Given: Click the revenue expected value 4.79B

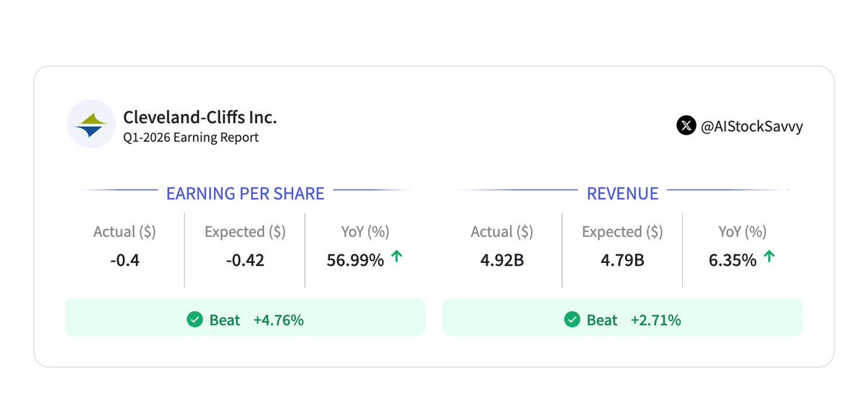Looking at the screenshot, I should (622, 260).
